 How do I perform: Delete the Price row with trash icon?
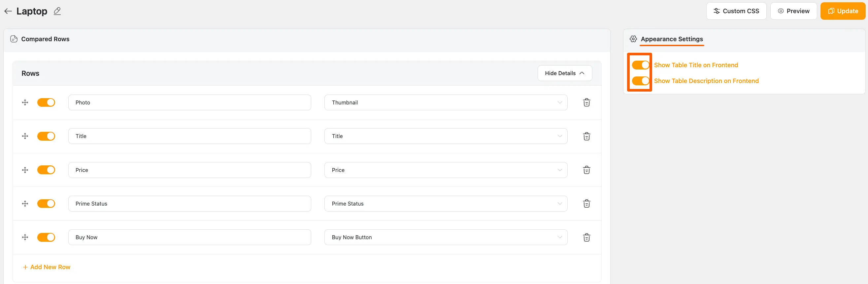586,170
